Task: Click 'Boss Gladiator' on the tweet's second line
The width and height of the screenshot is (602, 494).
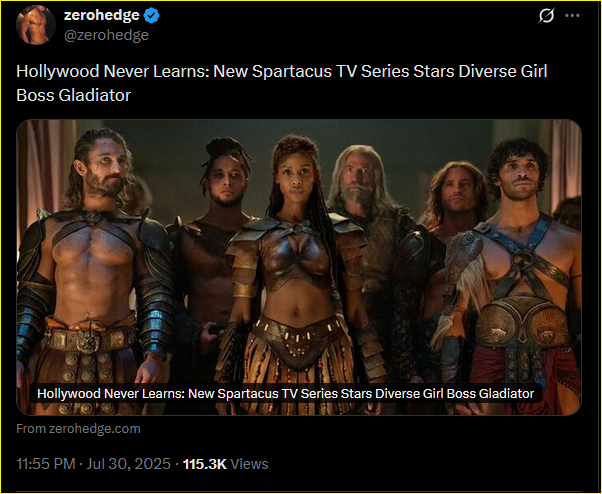Action: [73, 96]
